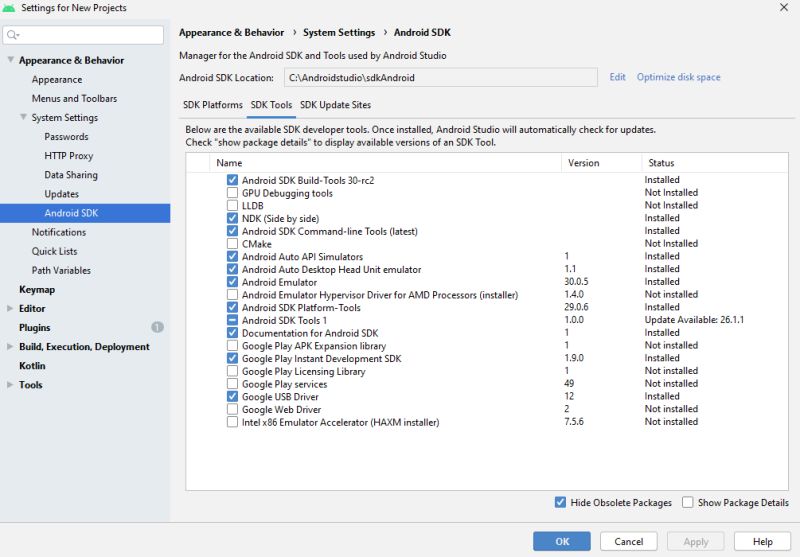Image resolution: width=800 pixels, height=557 pixels.
Task: Click System Settings breadcrumb
Action: tap(339, 33)
